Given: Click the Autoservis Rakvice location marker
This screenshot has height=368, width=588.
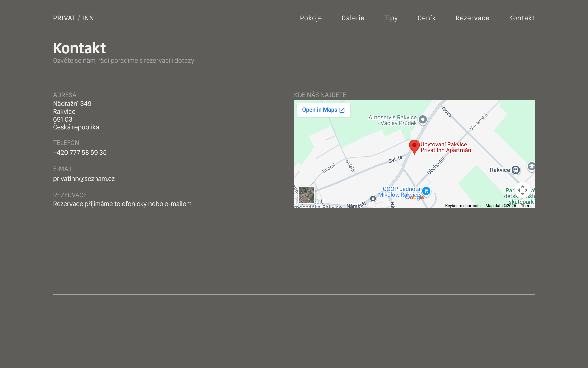Looking at the screenshot, I should (423, 120).
